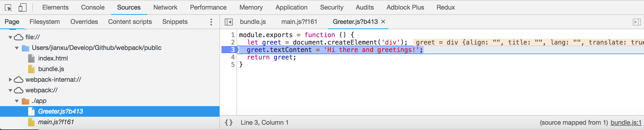Close the Greeter.js?b413 editor tab
The height and width of the screenshot is (130, 644).
[x=383, y=21]
